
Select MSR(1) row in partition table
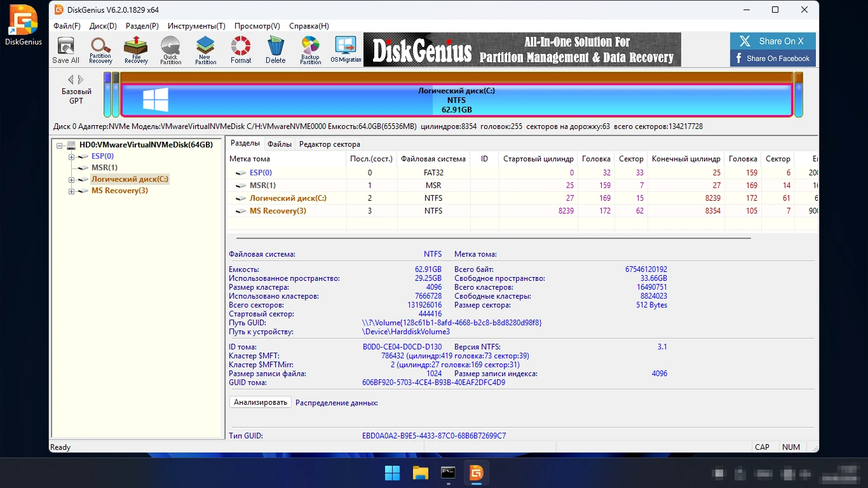[522, 186]
